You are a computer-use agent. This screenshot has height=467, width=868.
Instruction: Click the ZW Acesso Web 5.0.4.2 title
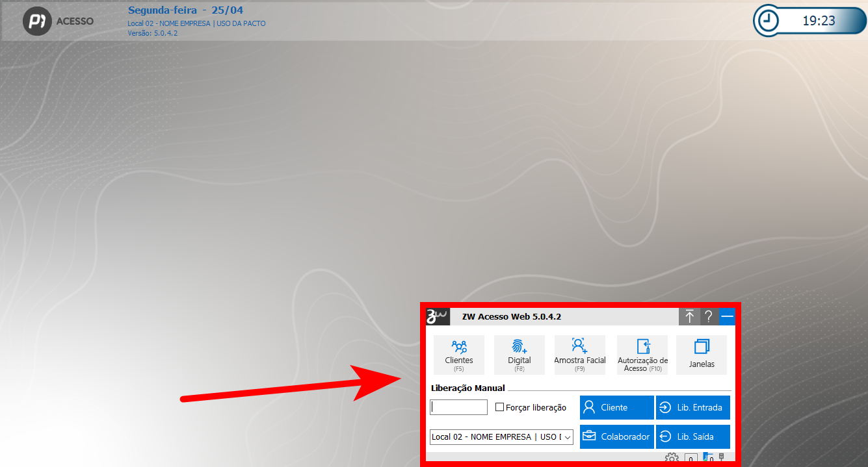pos(511,317)
